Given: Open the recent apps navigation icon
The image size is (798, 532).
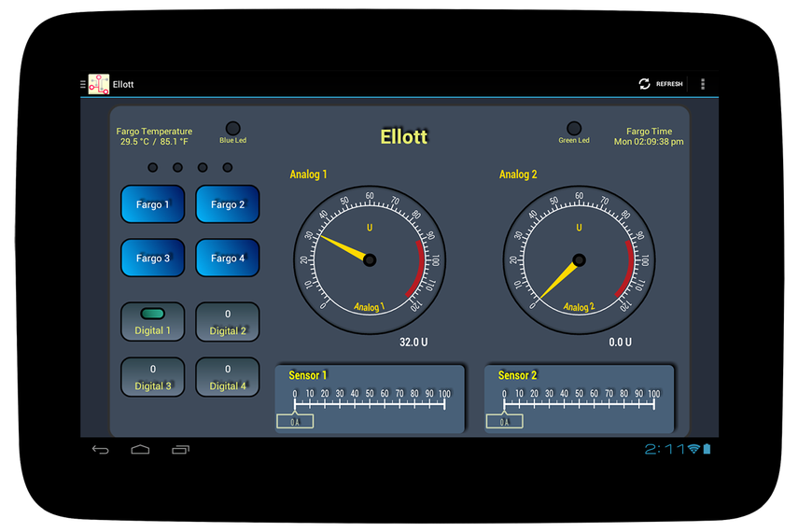Looking at the screenshot, I should 180,450.
